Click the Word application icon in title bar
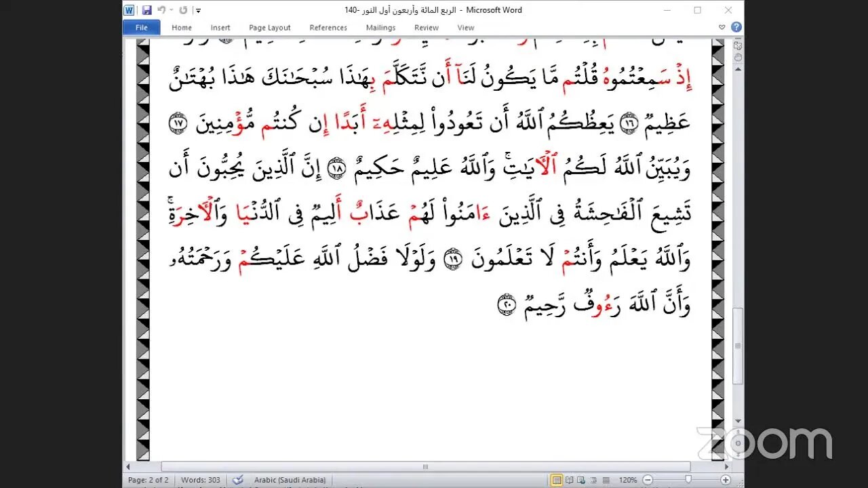 pos(130,10)
